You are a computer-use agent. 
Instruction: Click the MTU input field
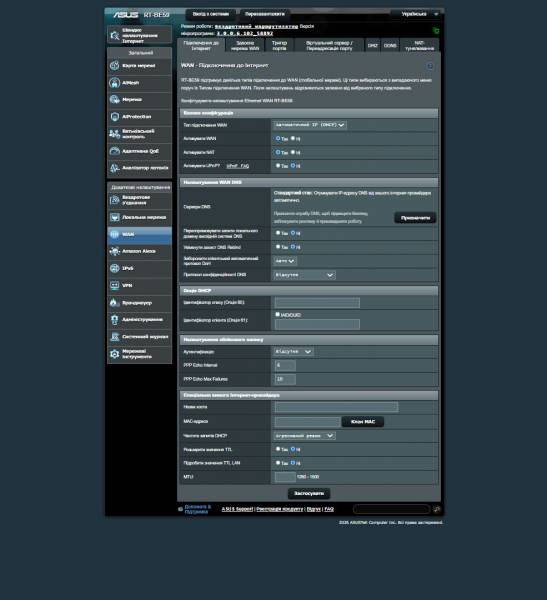285,477
